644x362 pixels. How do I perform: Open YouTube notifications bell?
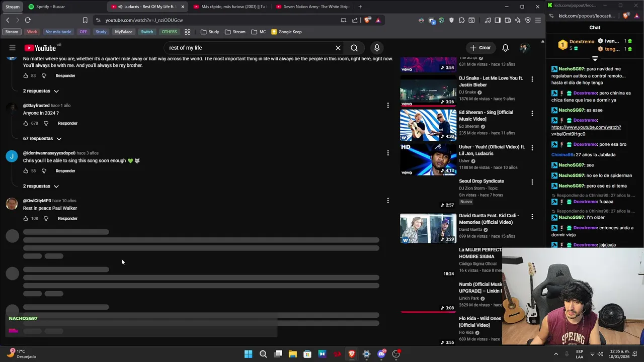click(x=505, y=48)
